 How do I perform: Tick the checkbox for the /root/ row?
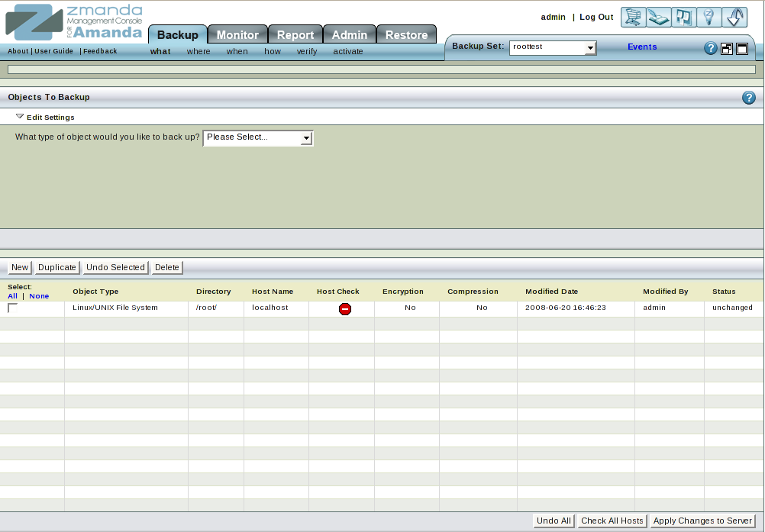point(12,308)
